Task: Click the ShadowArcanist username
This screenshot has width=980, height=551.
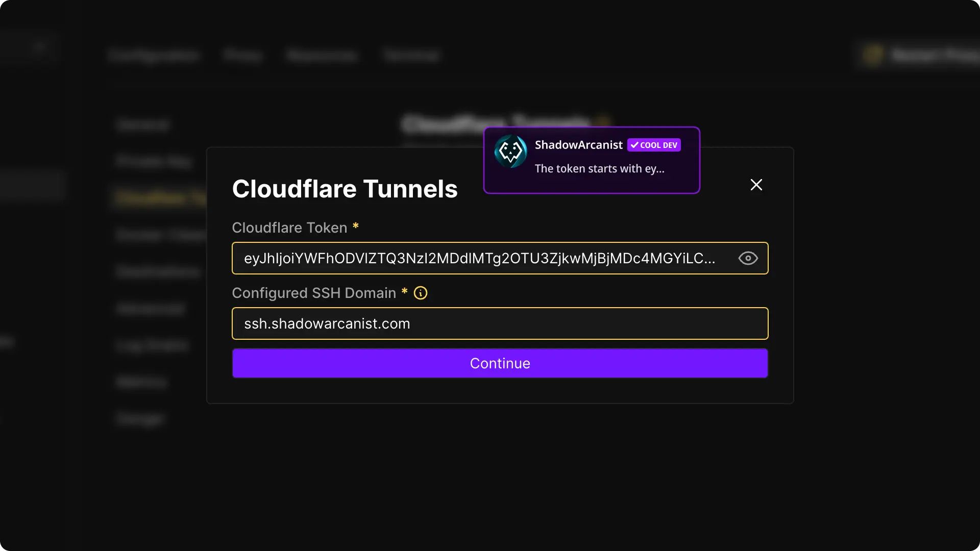Action: (578, 145)
